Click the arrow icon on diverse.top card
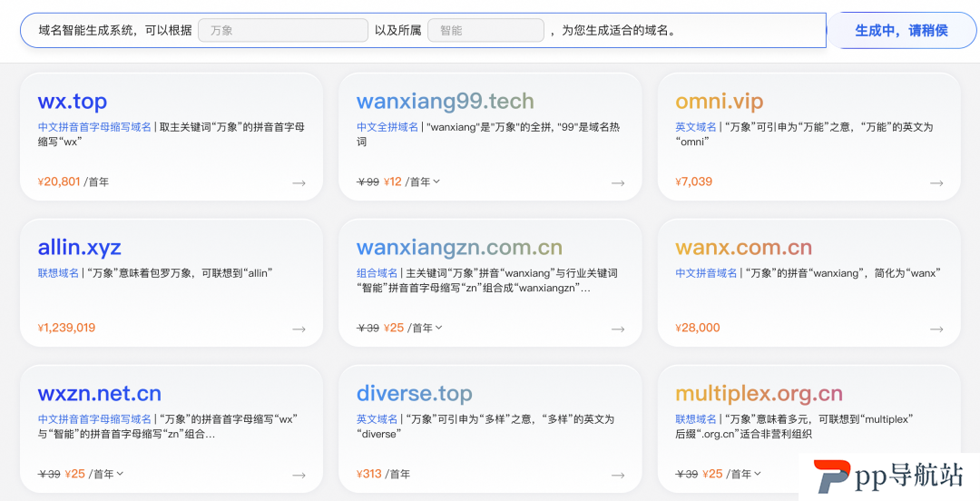The image size is (980, 501). coord(618,476)
